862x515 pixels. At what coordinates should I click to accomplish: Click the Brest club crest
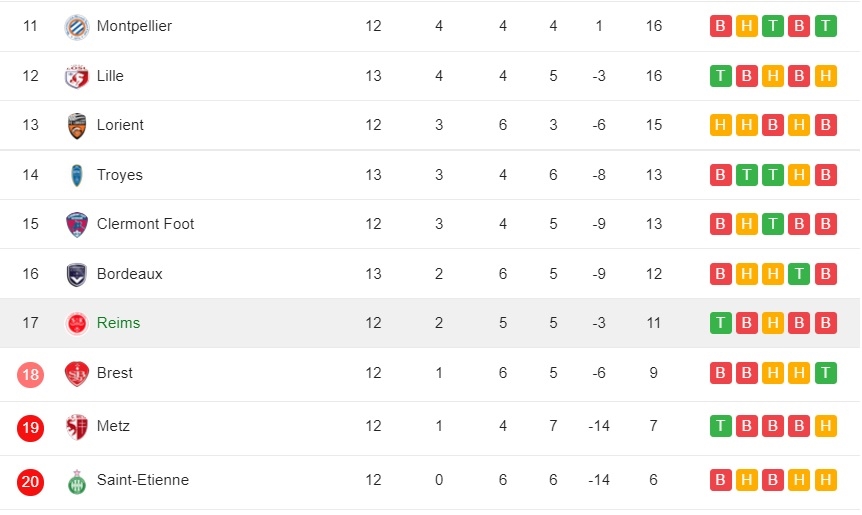(x=76, y=374)
